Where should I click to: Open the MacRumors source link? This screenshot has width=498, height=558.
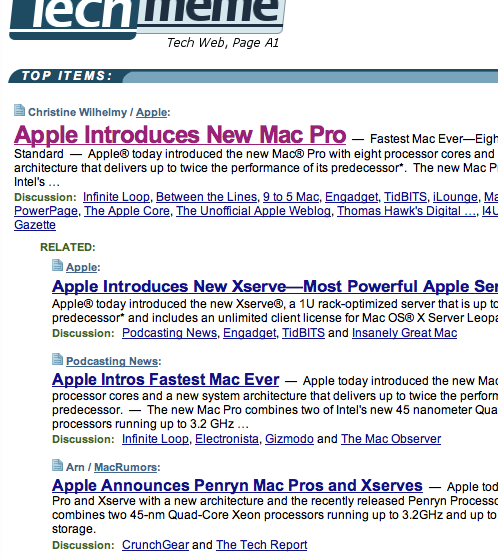click(126, 467)
